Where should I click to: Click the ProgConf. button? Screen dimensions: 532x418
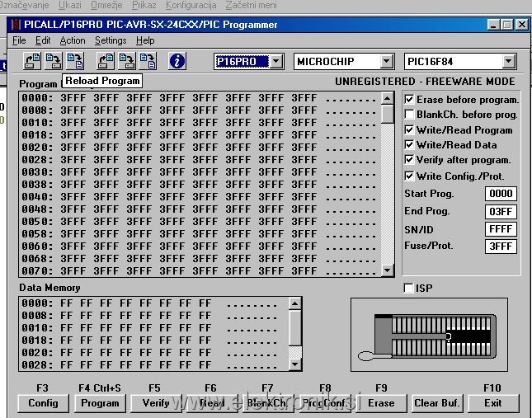[x=325, y=403]
